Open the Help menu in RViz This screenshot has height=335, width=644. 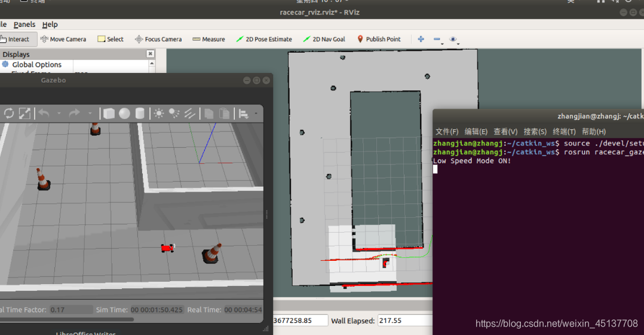[x=50, y=25]
